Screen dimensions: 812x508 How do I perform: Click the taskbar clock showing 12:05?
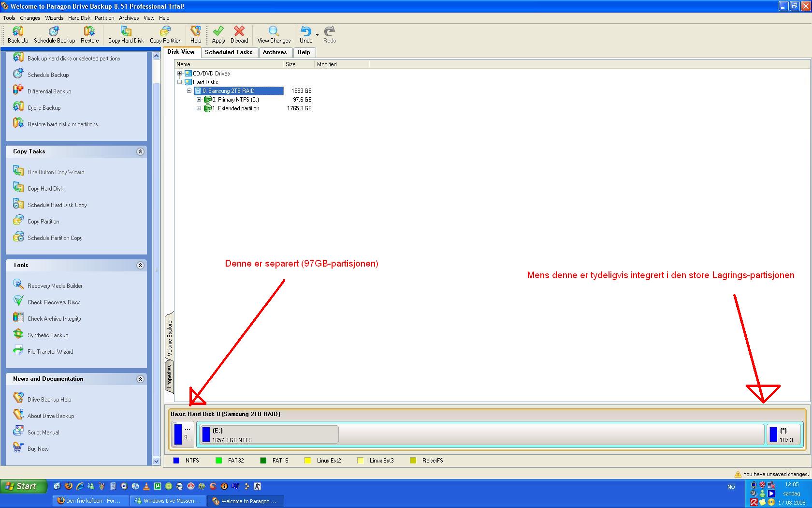click(x=792, y=484)
